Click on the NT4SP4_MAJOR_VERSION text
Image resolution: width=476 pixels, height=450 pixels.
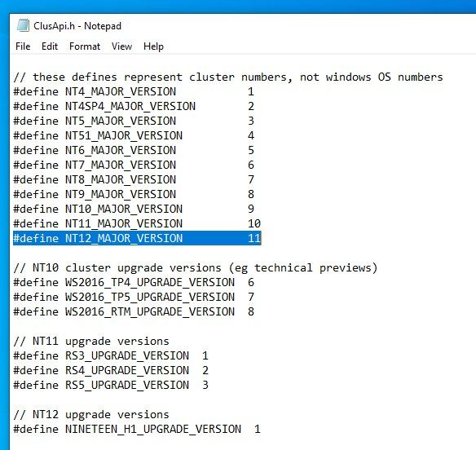click(130, 106)
